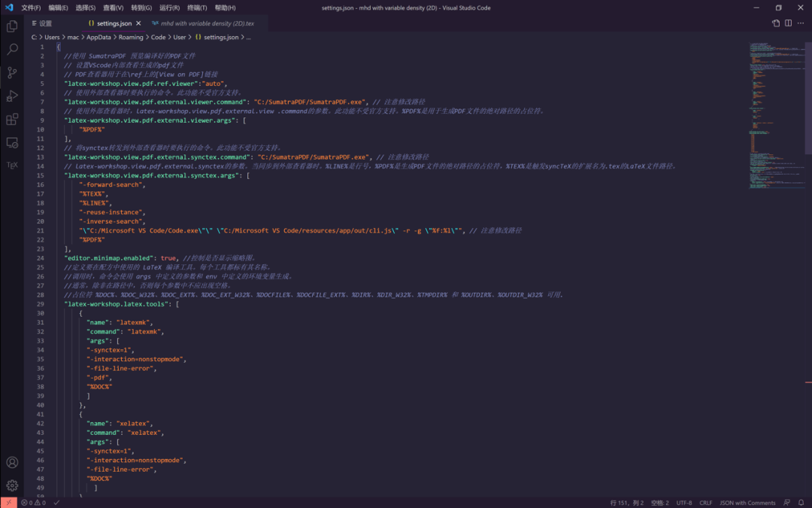Open the 转到(G) menu
The image size is (812, 508).
click(x=141, y=8)
